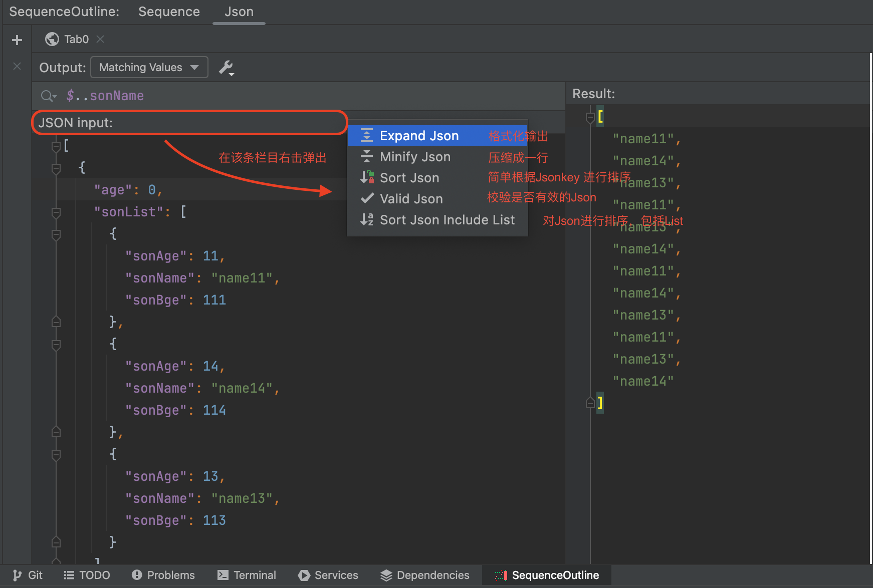Click the Result closing bracket fold marker
Viewport: 873px width, 588px height.
tap(590, 403)
